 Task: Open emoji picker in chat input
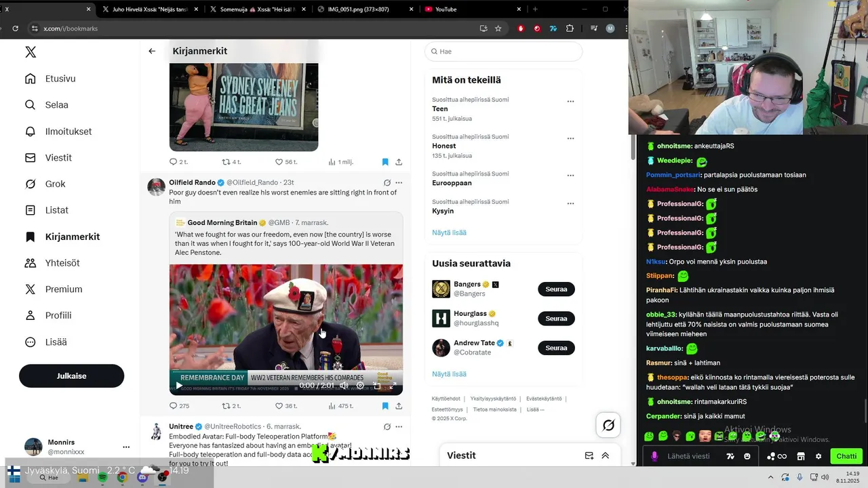point(747,456)
